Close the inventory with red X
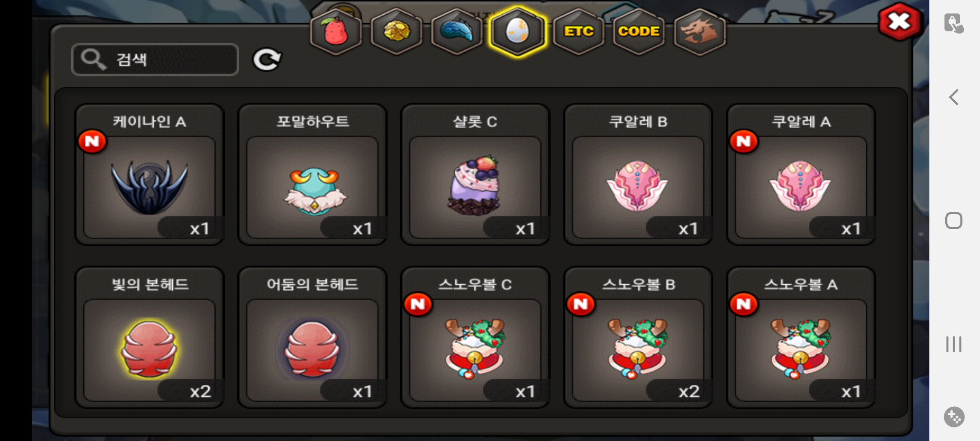 [x=900, y=22]
